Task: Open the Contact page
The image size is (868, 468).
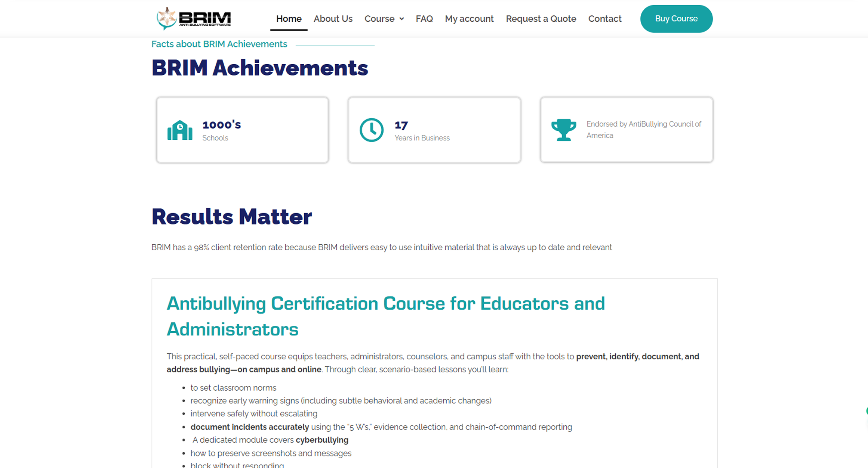Action: (604, 19)
